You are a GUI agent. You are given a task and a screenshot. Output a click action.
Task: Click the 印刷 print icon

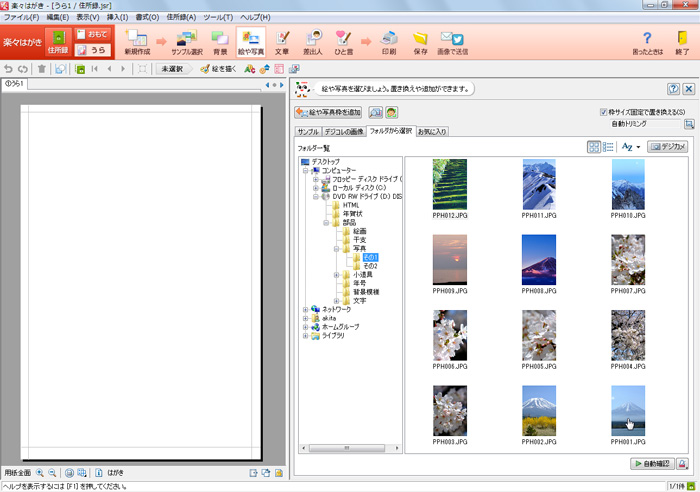(x=389, y=42)
